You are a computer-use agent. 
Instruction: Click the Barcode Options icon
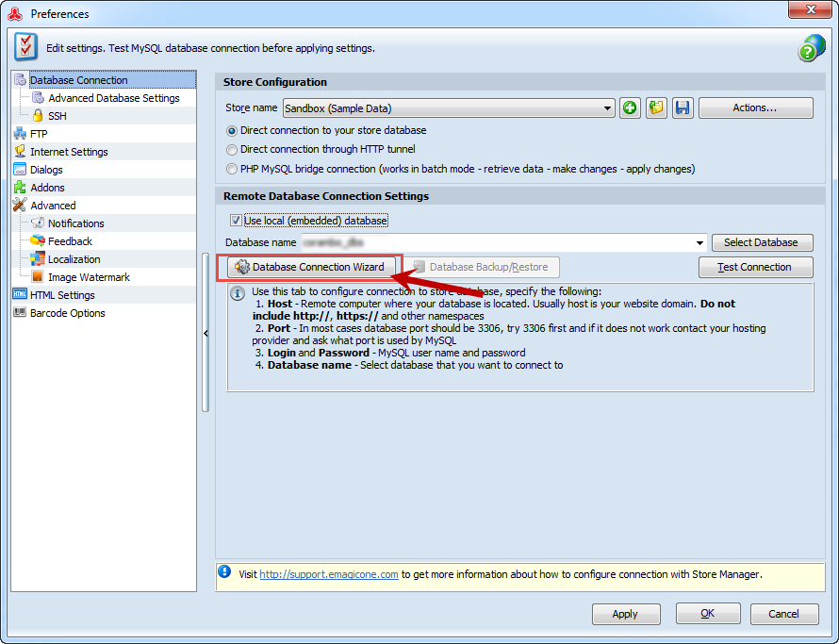(x=20, y=313)
